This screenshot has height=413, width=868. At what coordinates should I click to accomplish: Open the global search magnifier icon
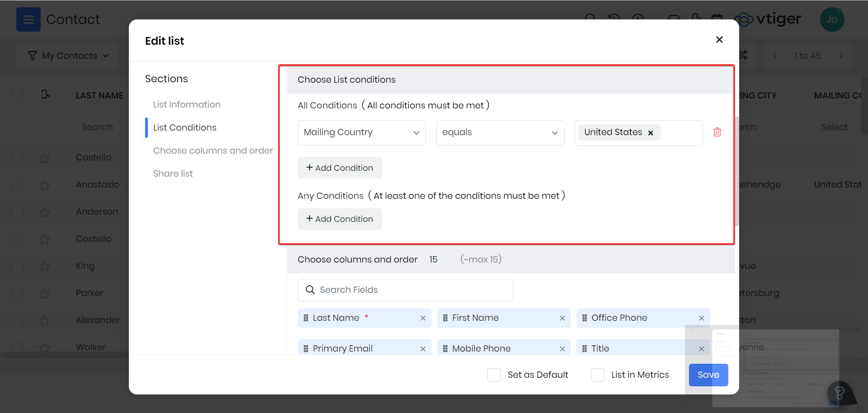pyautogui.click(x=590, y=19)
